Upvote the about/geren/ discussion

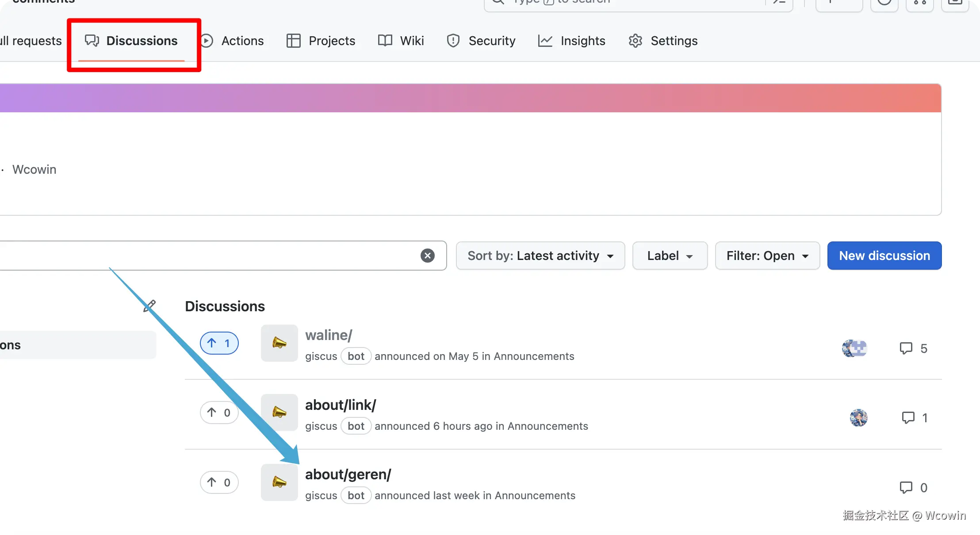[x=219, y=482]
